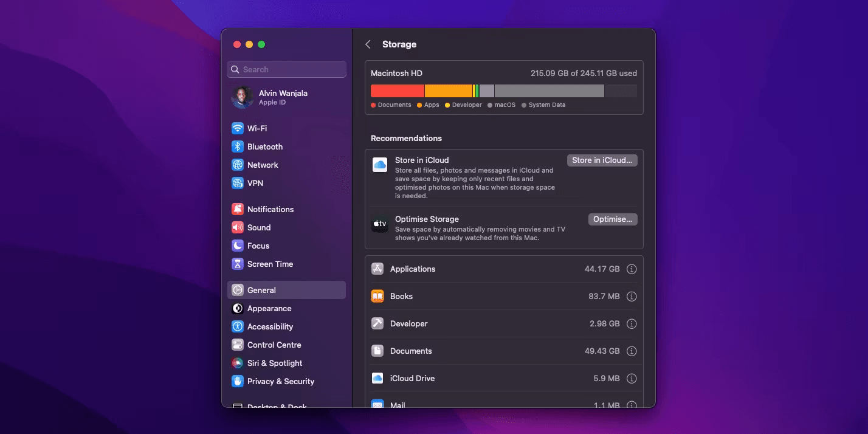Click the Wi-Fi icon in the sidebar
The image size is (868, 434).
[x=238, y=128]
